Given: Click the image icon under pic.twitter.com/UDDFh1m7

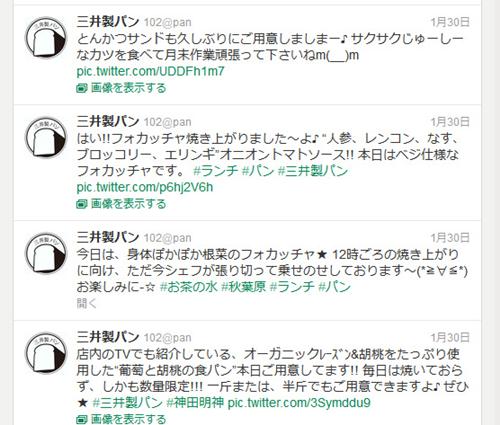Looking at the screenshot, I should (x=82, y=88).
